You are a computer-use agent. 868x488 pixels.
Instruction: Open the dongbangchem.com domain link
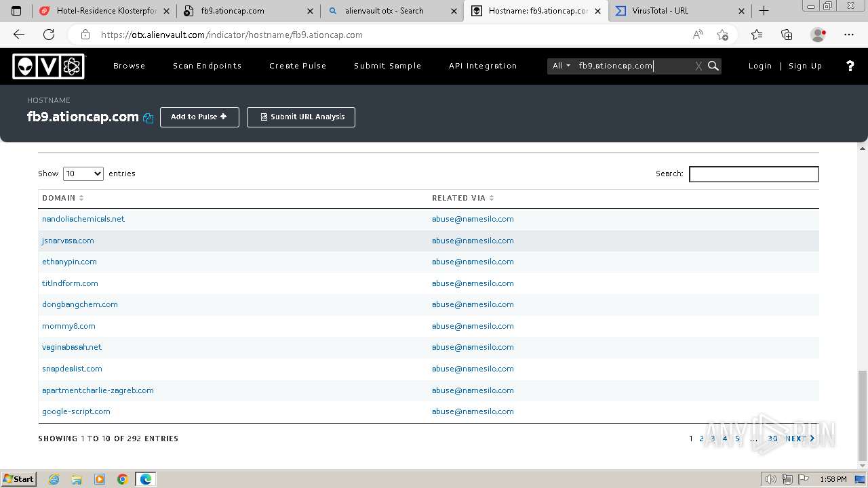tap(80, 304)
